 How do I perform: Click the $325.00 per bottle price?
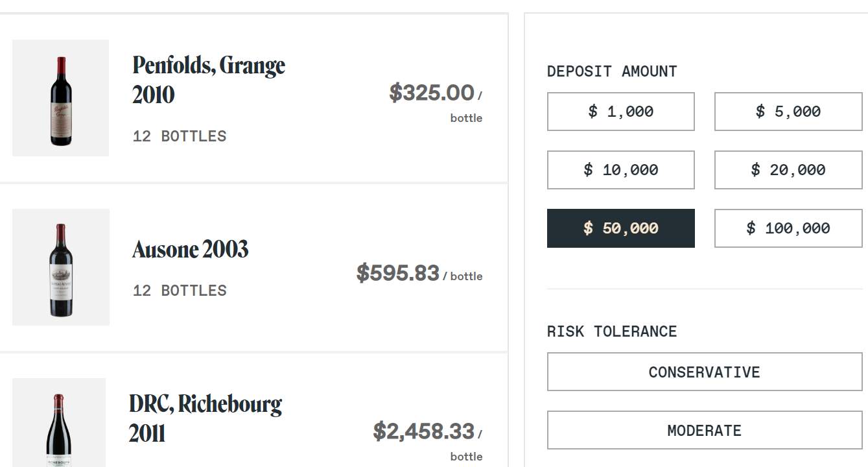click(436, 102)
